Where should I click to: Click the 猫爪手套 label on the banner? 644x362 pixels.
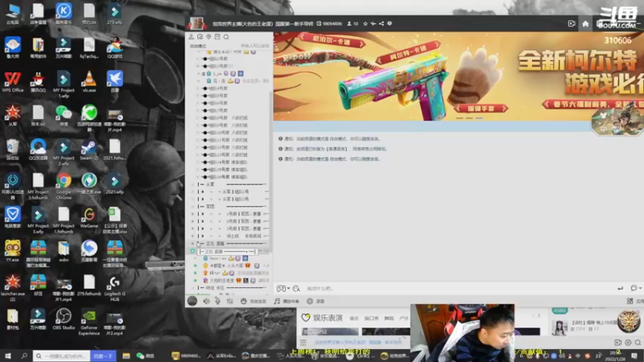click(x=481, y=109)
